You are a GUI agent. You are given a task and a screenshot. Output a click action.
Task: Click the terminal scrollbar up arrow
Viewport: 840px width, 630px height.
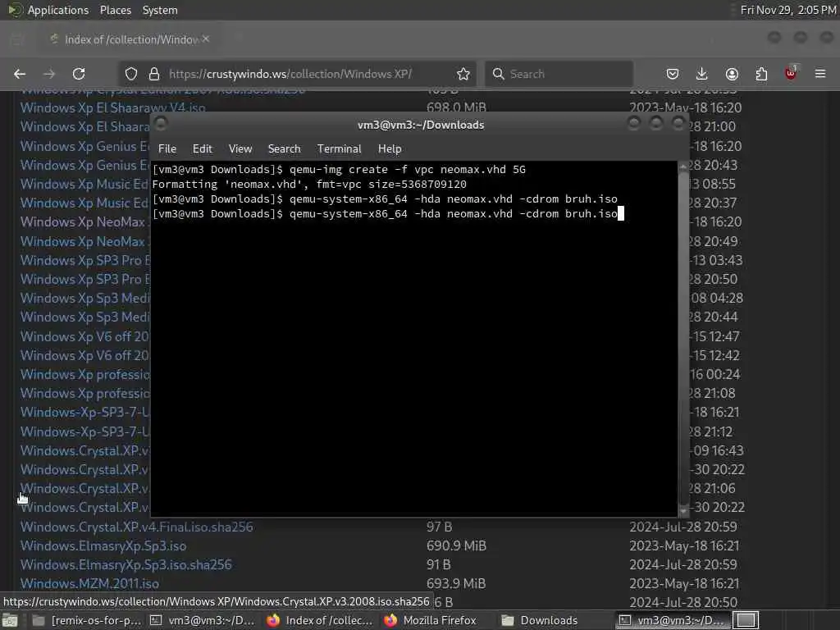tap(683, 167)
